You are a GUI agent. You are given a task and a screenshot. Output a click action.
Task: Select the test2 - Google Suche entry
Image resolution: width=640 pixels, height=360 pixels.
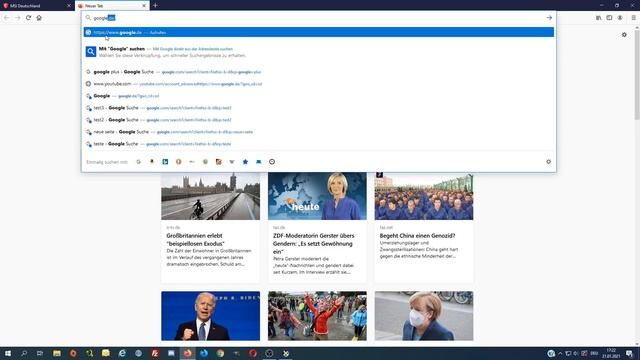click(319, 120)
